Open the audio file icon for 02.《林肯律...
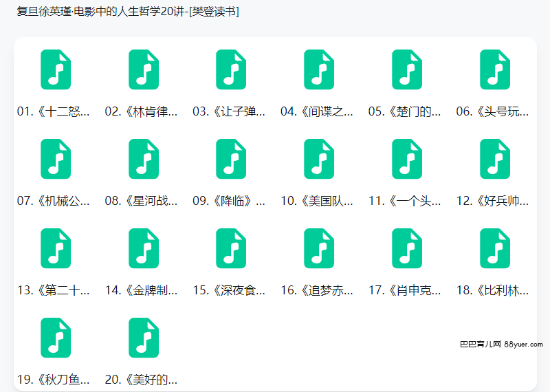Screen dimensions: 550x392 tap(144, 69)
